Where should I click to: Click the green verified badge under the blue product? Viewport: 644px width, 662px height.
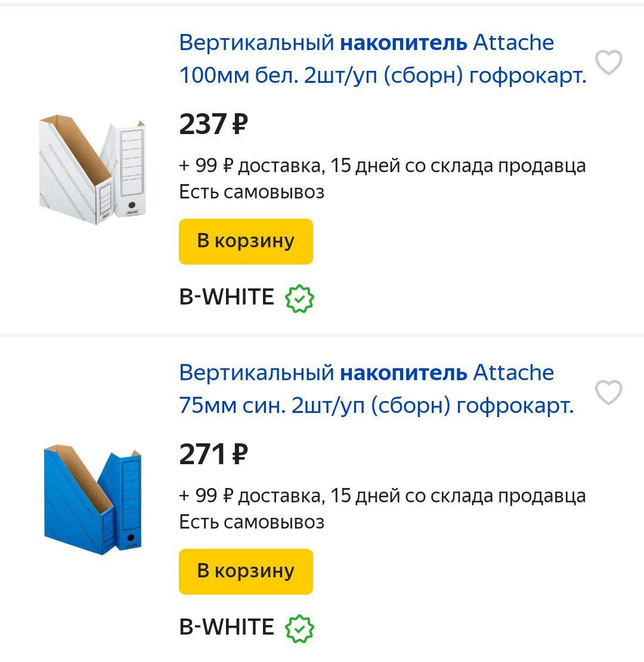tap(300, 628)
